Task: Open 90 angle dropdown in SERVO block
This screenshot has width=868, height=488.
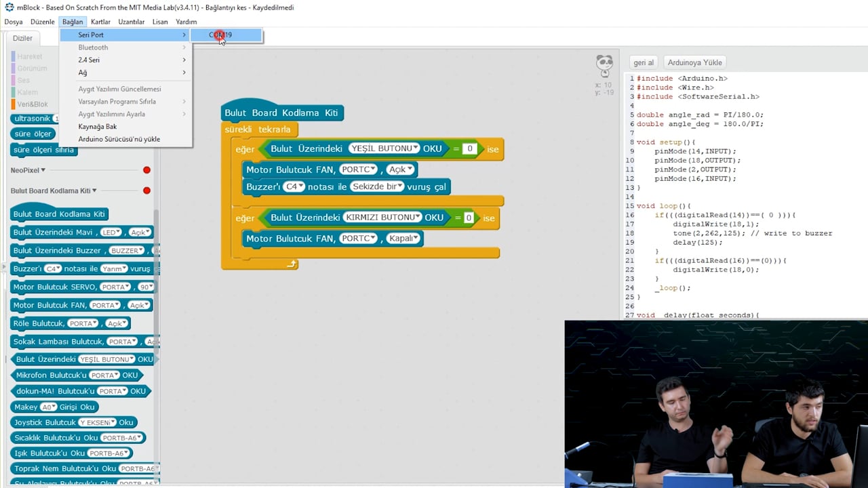Action: [146, 287]
